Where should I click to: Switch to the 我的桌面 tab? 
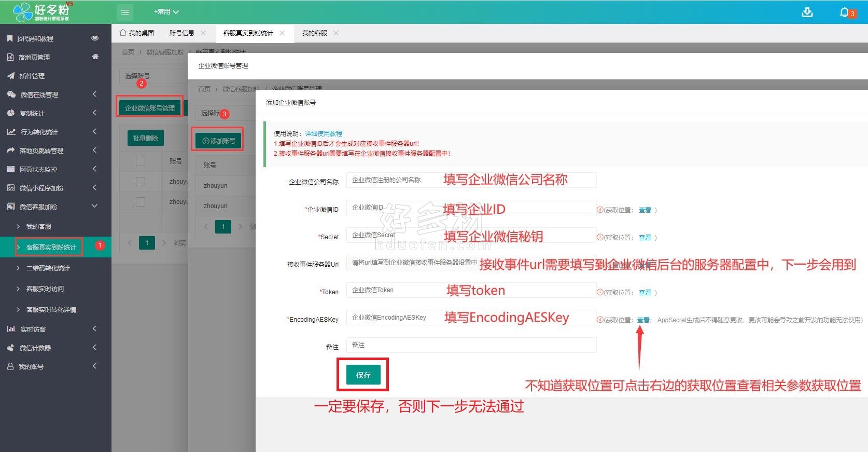coord(137,33)
